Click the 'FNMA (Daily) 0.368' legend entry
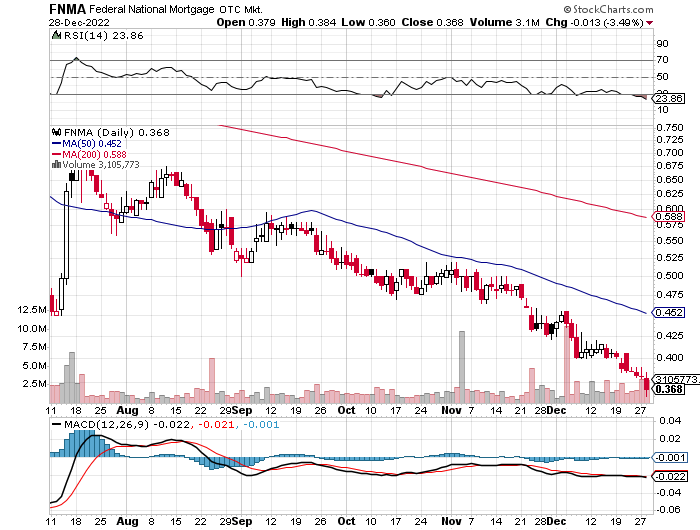 (117, 132)
